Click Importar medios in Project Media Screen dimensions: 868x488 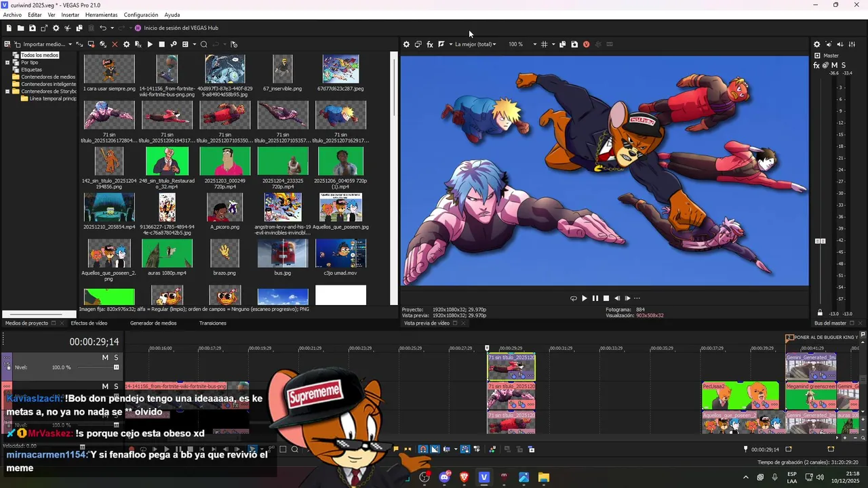39,44
